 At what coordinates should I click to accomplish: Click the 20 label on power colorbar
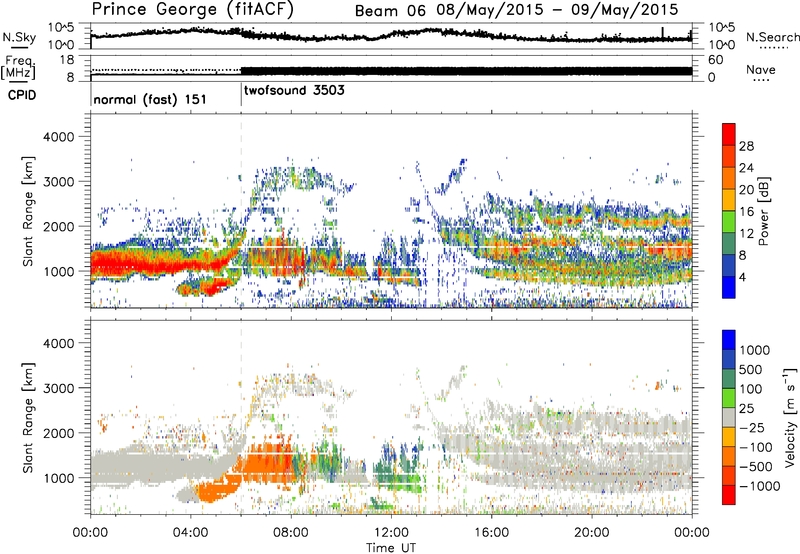click(746, 190)
